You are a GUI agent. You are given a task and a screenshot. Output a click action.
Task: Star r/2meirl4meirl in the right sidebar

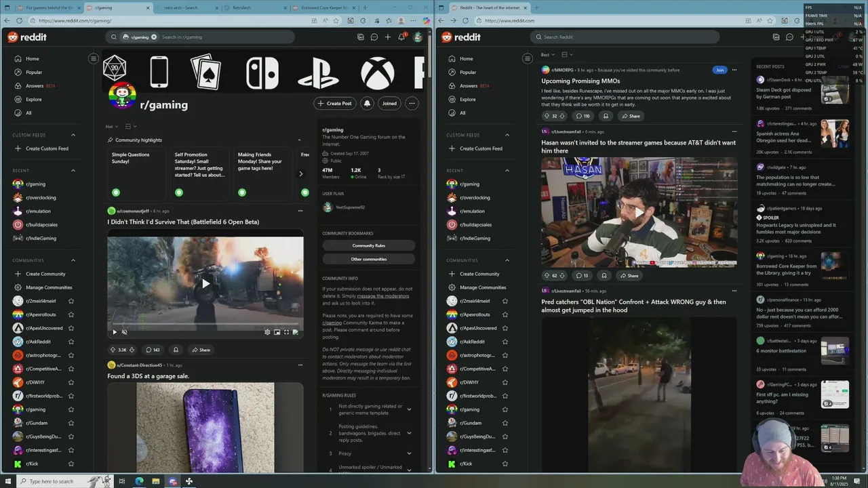tap(505, 301)
